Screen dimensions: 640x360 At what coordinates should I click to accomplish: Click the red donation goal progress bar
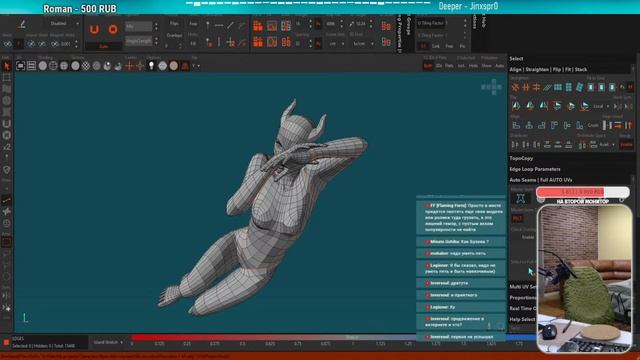point(582,191)
